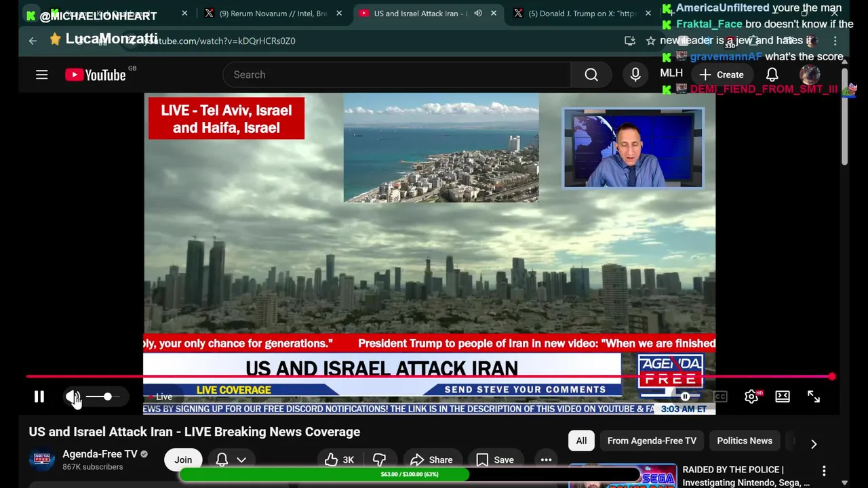Viewport: 868px width, 488px height.
Task: Click the video title text
Action: (195, 432)
